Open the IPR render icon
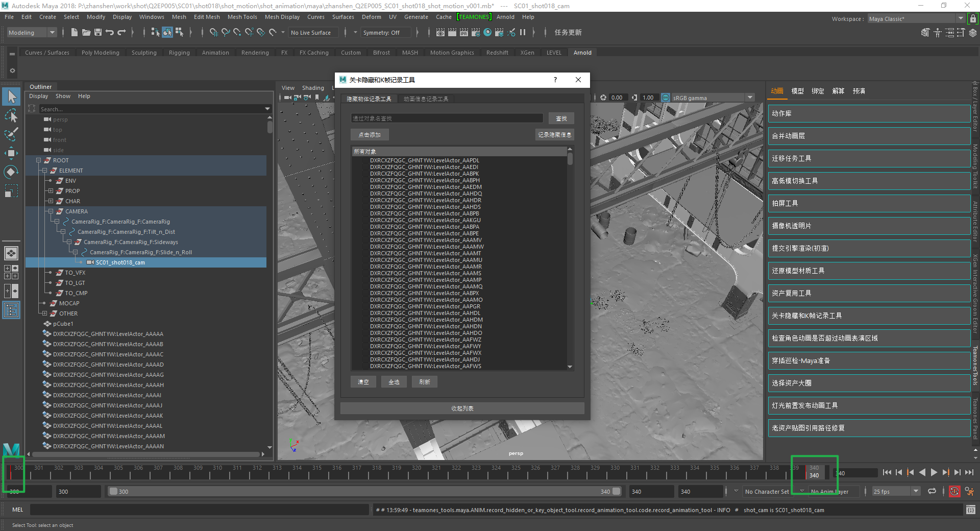 463,33
